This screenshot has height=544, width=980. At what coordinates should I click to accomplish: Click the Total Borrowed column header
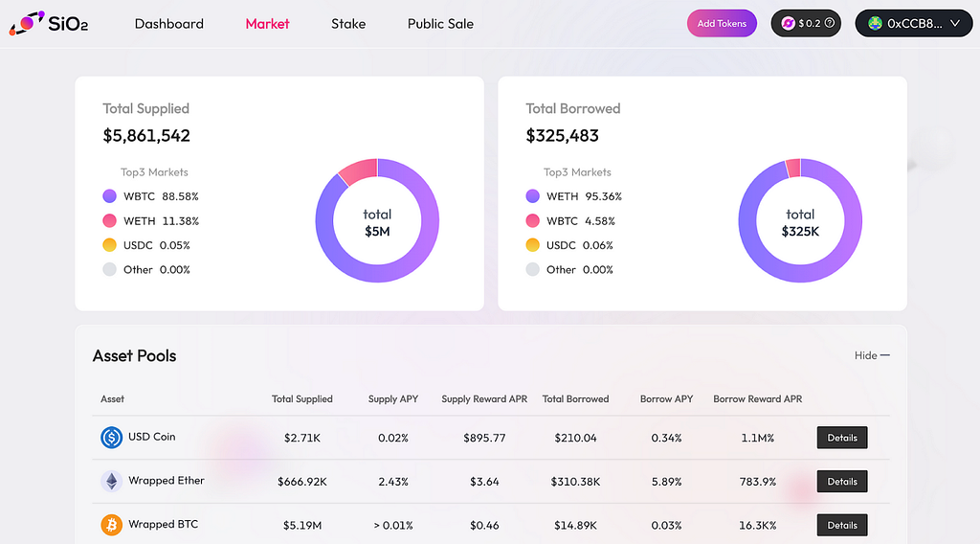tap(575, 399)
